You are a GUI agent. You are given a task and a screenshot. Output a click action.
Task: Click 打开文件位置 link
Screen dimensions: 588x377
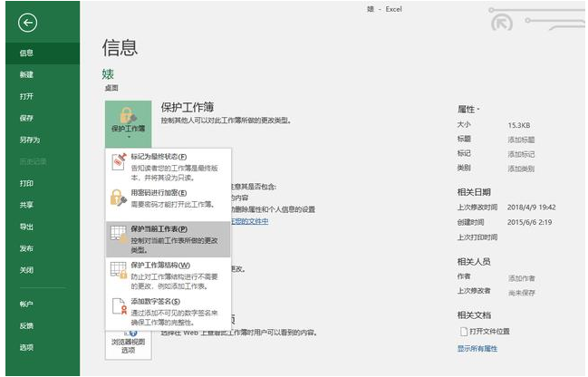tap(489, 332)
